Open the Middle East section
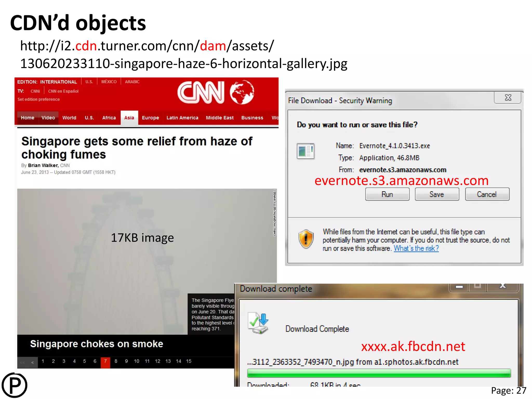Viewport: 532px width, 399px height. click(220, 118)
